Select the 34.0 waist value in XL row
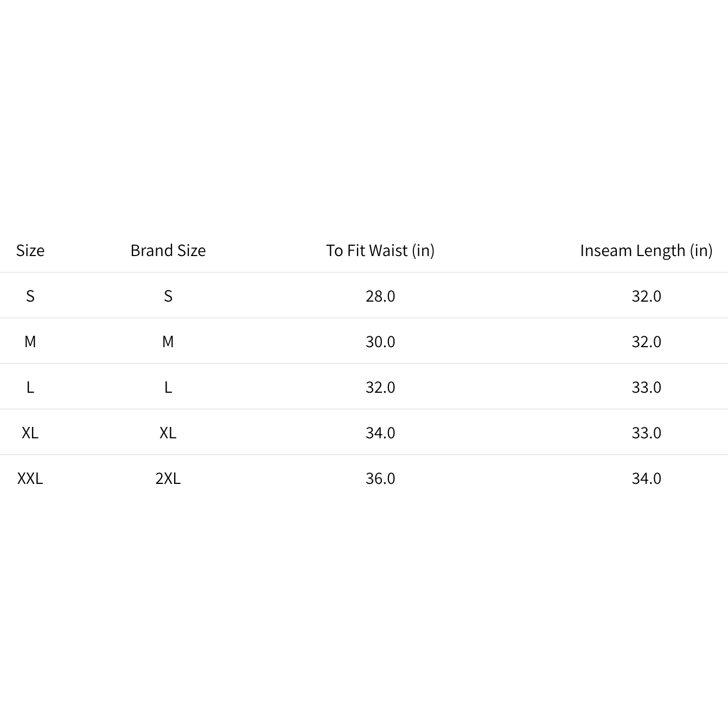 [x=380, y=433]
